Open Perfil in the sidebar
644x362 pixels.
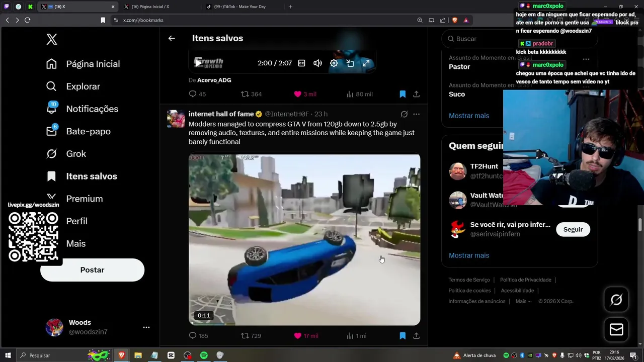pyautogui.click(x=76, y=221)
